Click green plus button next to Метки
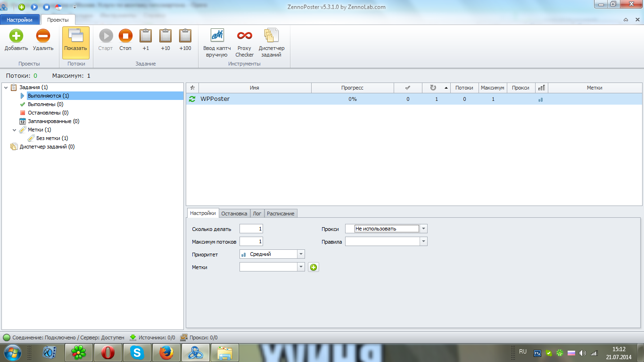Viewport: 644px width, 362px height. (314, 267)
